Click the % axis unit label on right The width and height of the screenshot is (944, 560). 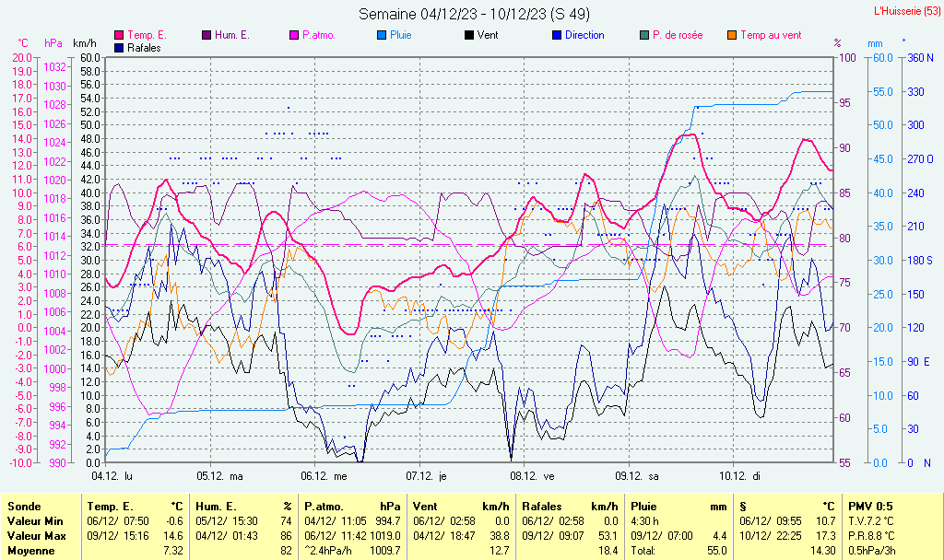(837, 43)
